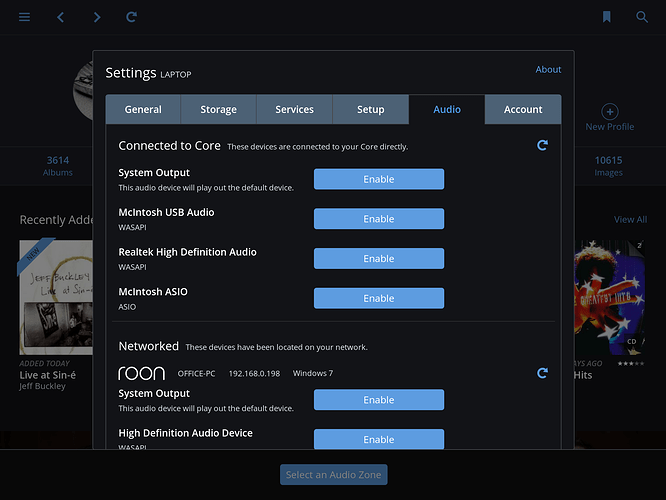The height and width of the screenshot is (500, 666).
Task: Click the Jeff Buckley artist name
Action: coord(42,386)
